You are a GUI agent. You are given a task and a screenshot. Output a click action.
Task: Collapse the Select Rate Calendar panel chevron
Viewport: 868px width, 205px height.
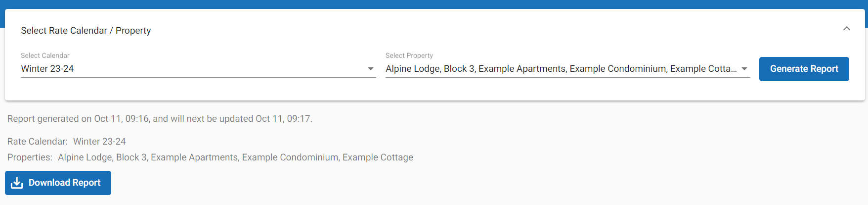[846, 29]
